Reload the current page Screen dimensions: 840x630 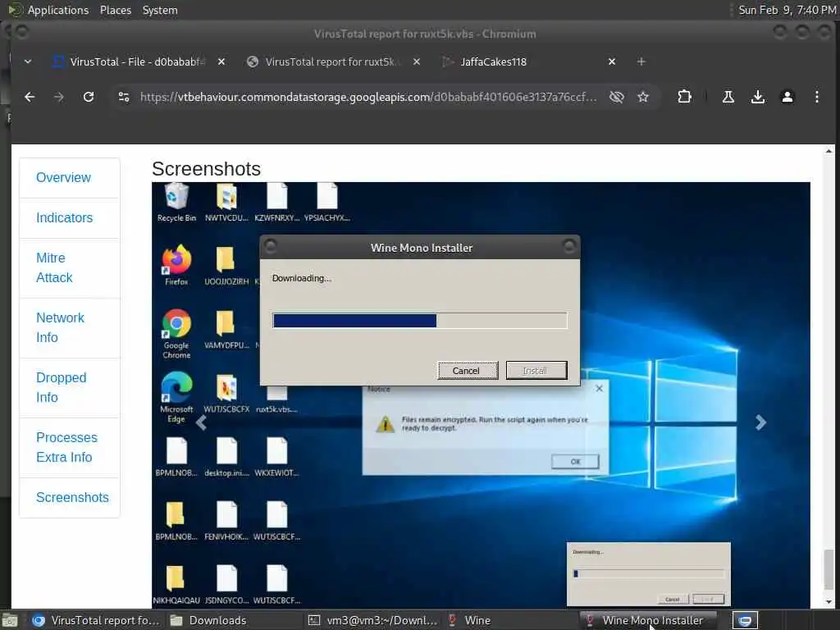89,97
